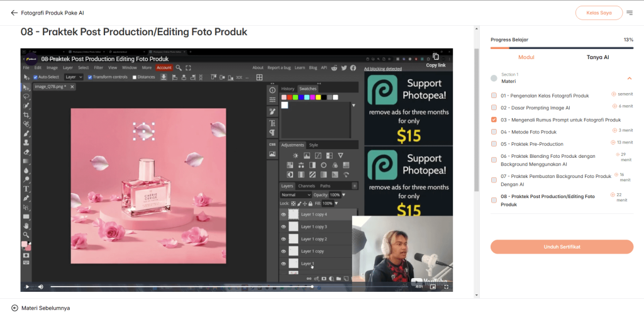The height and width of the screenshot is (317, 644).
Task: Select the Crop tool in Photopea's toolbar
Action: pyautogui.click(x=26, y=114)
